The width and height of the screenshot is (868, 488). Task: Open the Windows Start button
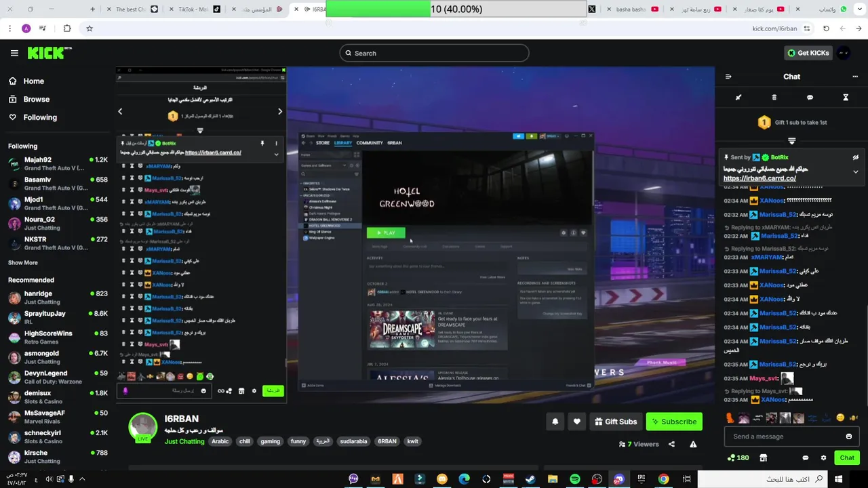point(838,479)
